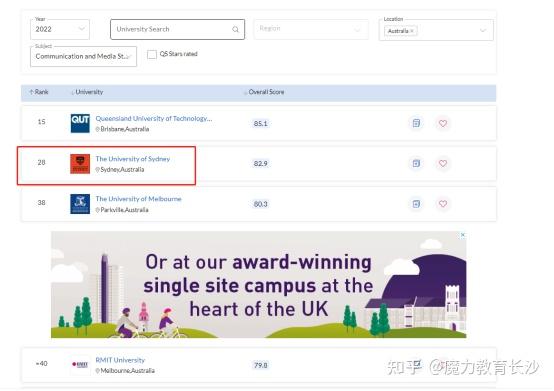Close the advertisement banner
This screenshot has height=391, width=554.
coord(462,235)
